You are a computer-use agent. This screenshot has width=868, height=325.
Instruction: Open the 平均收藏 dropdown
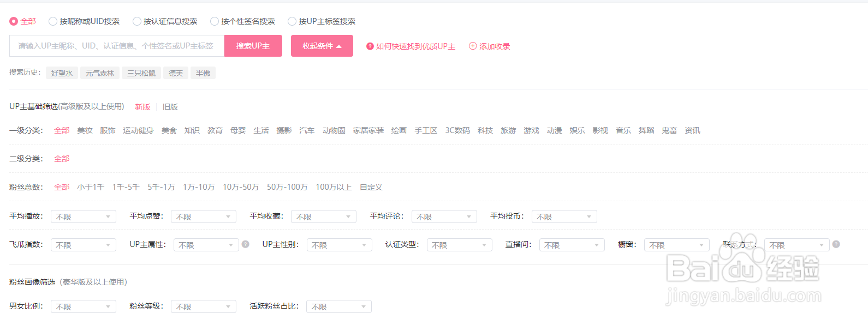pos(324,216)
